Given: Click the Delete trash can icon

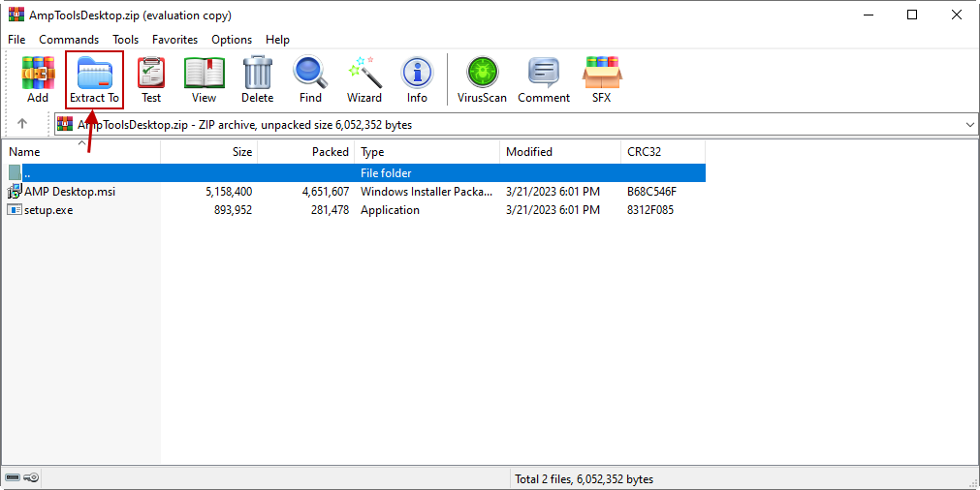Looking at the screenshot, I should coord(258,79).
